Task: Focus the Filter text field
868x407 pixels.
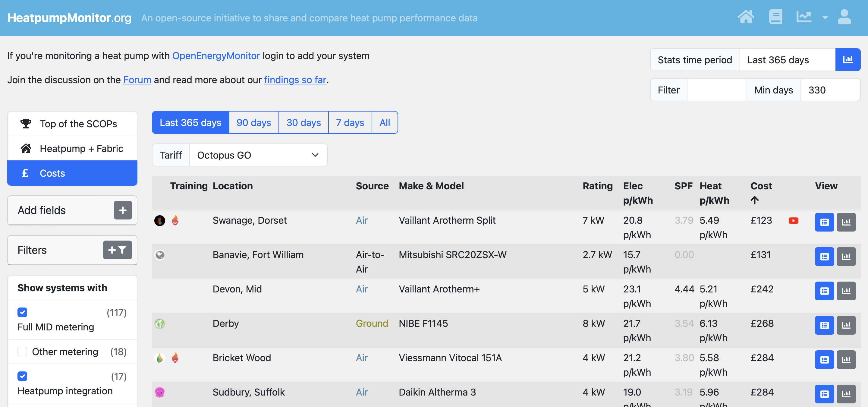Action: [x=717, y=90]
